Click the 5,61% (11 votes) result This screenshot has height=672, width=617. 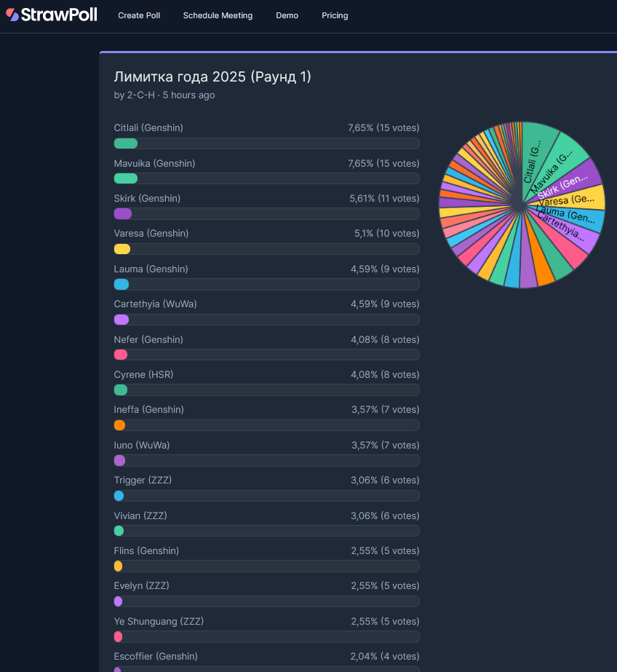(x=384, y=199)
